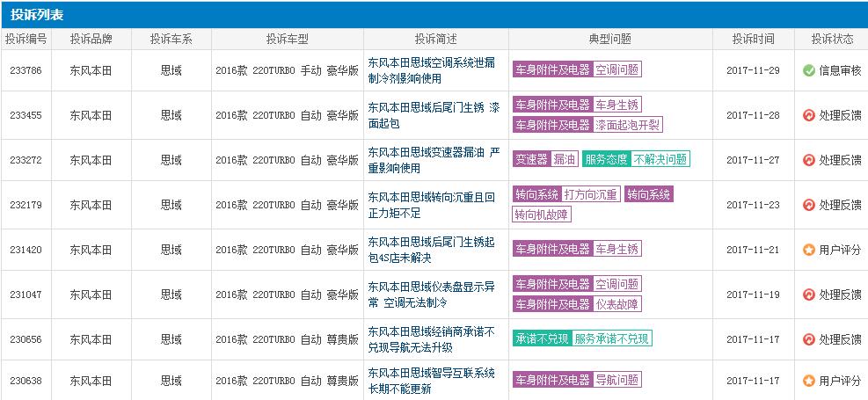Screen dimensions: 868x400
Task: Click complaint number 231047
Action: pyautogui.click(x=26, y=295)
